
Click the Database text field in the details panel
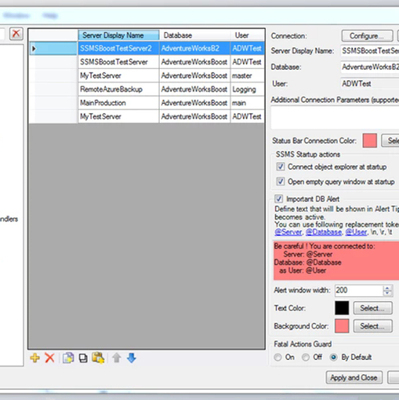(370, 67)
